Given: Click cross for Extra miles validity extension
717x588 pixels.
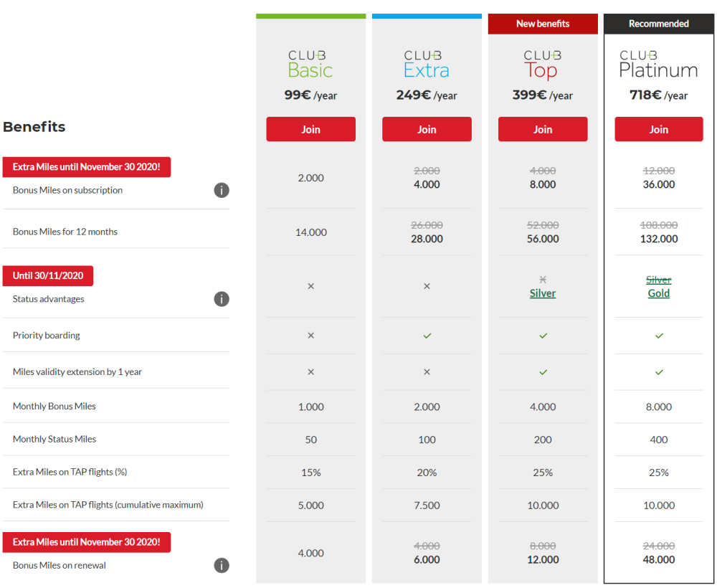Looking at the screenshot, I should pyautogui.click(x=427, y=371).
